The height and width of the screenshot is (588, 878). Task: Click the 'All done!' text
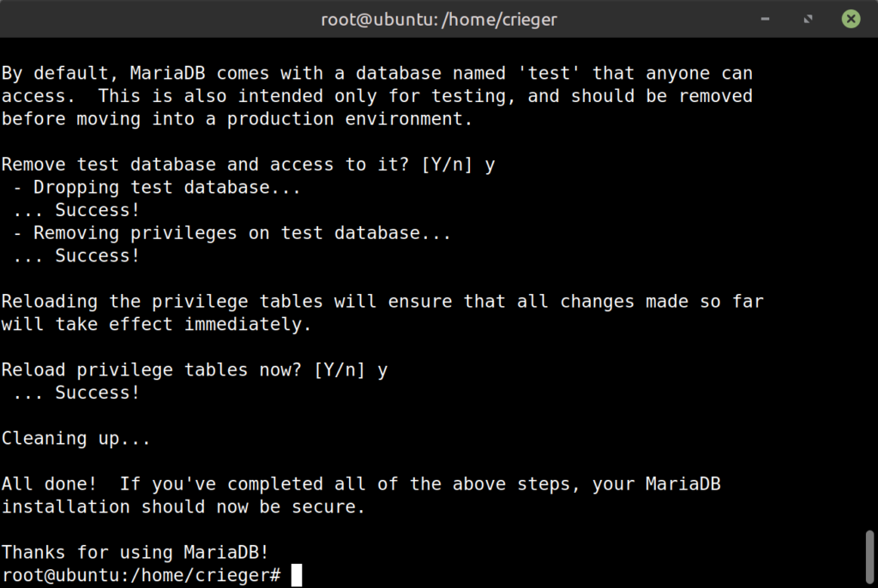tap(49, 483)
